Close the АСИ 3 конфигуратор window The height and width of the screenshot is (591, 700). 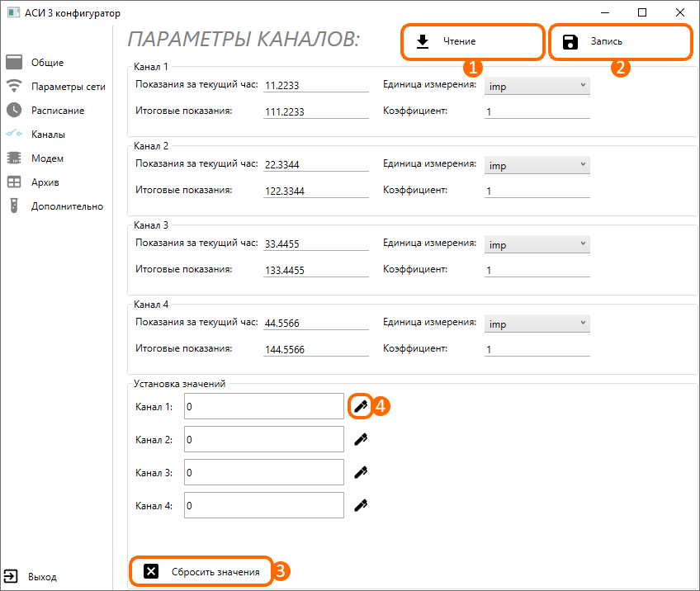pos(680,12)
